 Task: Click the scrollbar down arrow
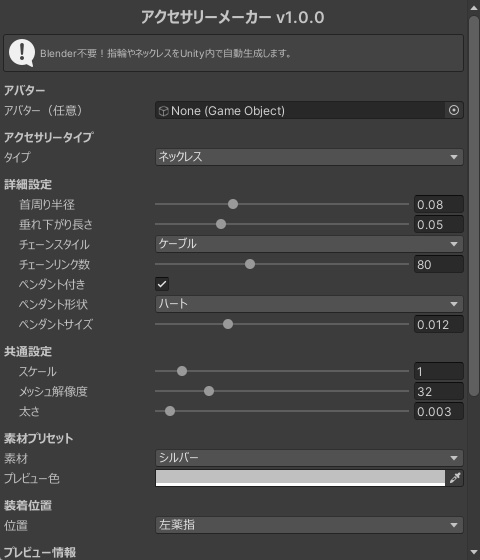(x=474, y=552)
